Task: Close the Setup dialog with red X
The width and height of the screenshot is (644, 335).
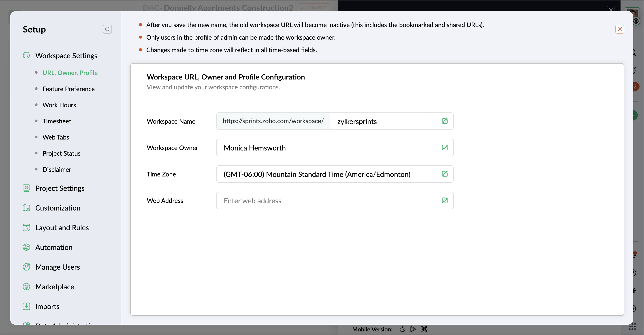Action: 620,29
